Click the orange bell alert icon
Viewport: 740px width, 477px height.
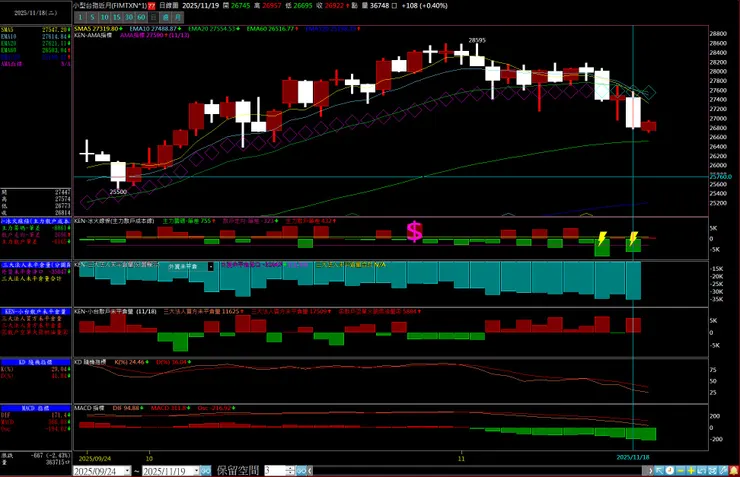[734, 470]
